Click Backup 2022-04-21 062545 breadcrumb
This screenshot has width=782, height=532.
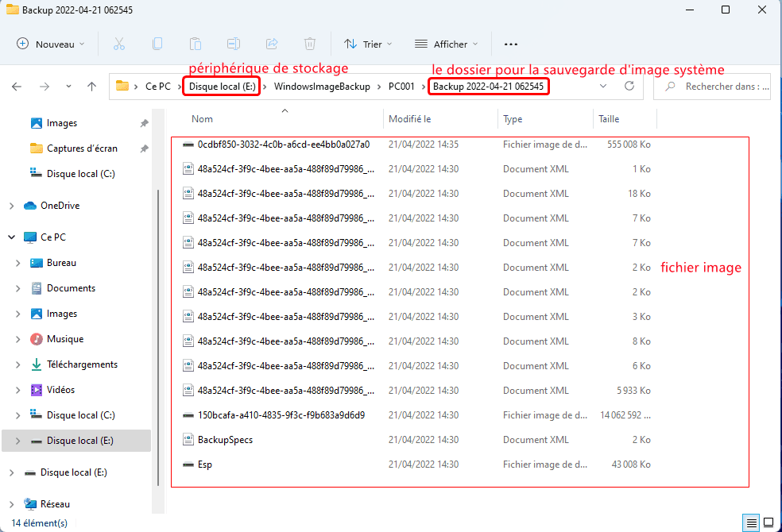tap(488, 87)
